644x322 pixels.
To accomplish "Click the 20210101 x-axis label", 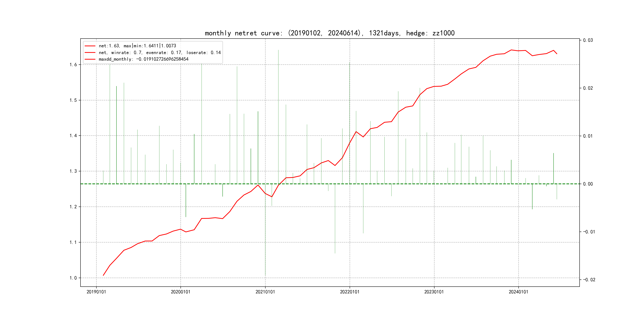I will pyautogui.click(x=265, y=292).
